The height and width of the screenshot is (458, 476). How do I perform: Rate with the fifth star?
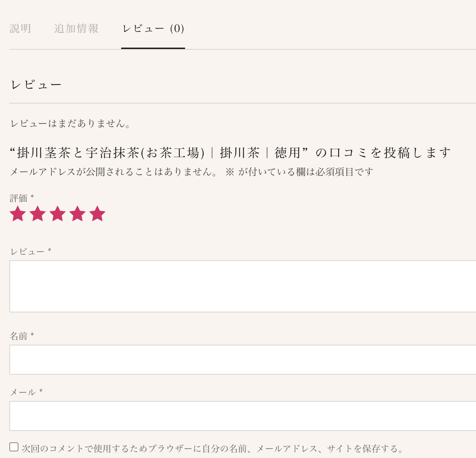pos(97,213)
